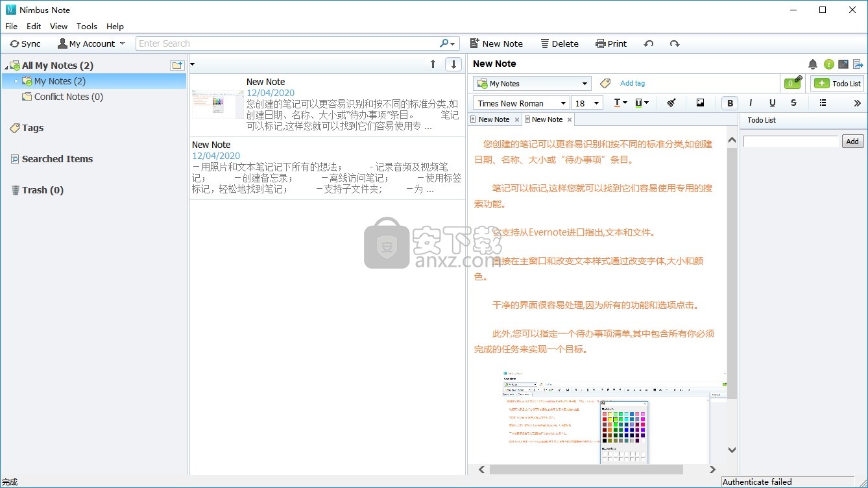The height and width of the screenshot is (488, 868).
Task: Click the tag label icon
Action: [605, 84]
